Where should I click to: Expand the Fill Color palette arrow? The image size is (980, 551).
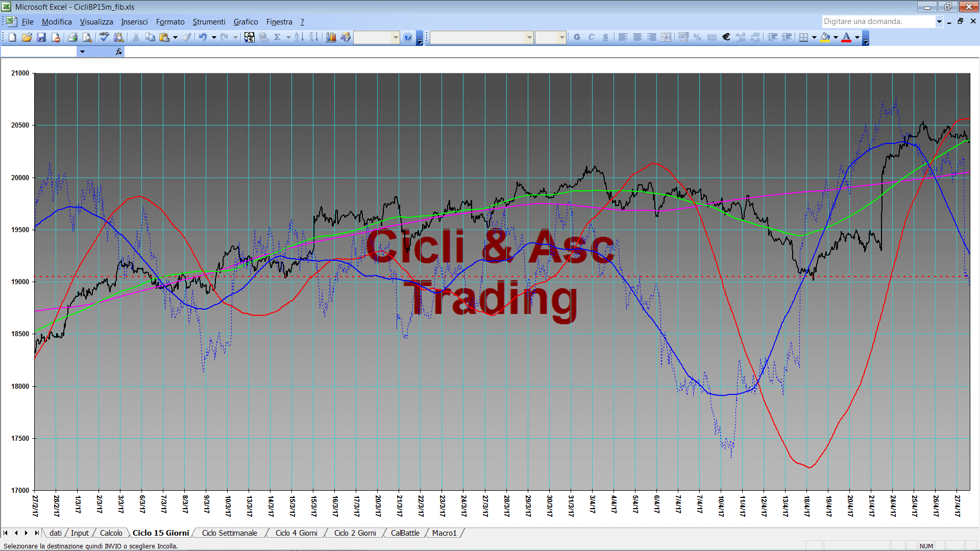(x=836, y=37)
